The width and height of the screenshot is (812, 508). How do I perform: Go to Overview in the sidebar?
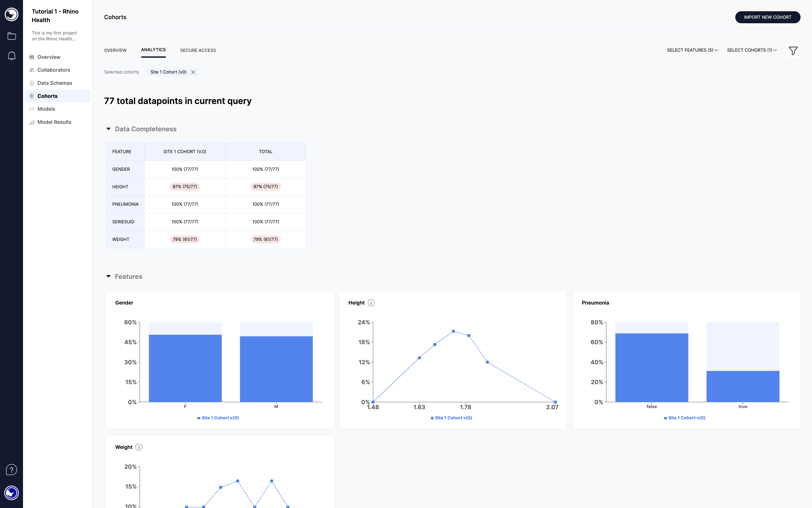click(x=58, y=57)
